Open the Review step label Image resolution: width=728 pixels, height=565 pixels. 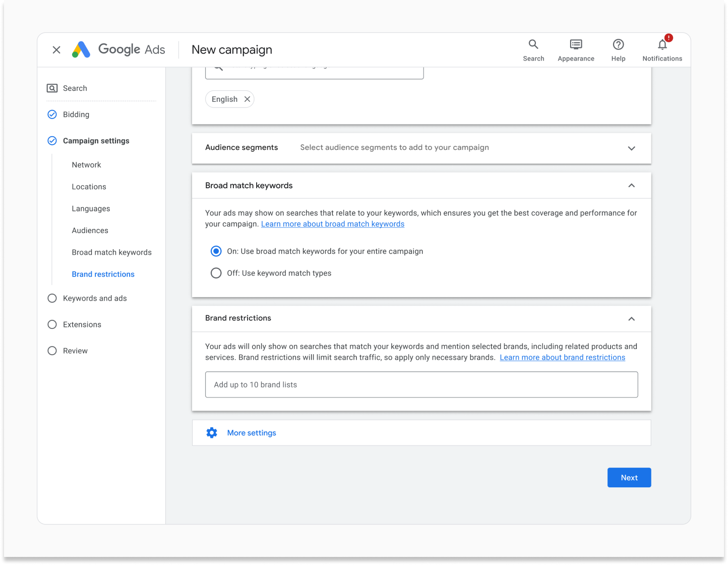[x=75, y=351]
